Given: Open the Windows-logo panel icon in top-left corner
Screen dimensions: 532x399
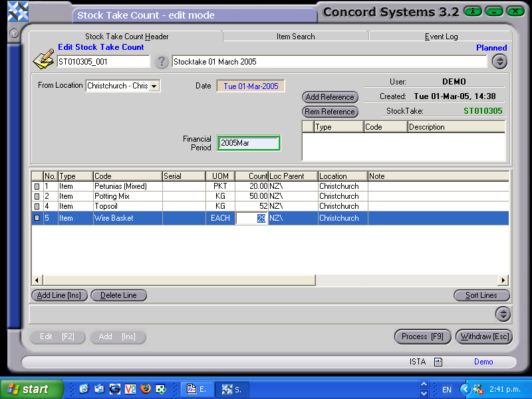Looking at the screenshot, I should pyautogui.click(x=17, y=12).
